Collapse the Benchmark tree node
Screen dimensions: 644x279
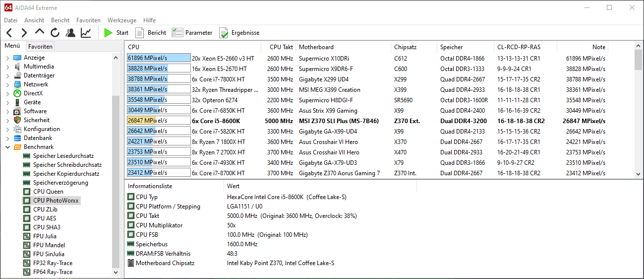tap(7, 147)
